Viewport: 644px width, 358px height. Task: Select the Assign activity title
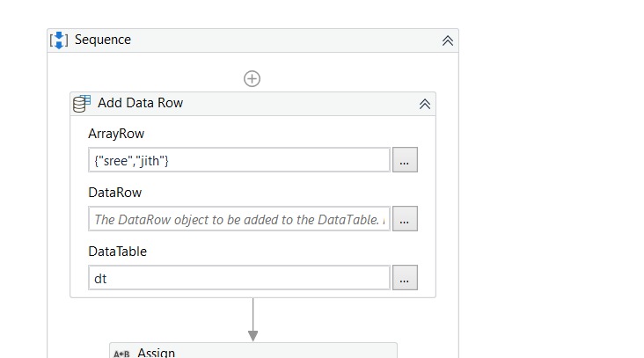(157, 353)
